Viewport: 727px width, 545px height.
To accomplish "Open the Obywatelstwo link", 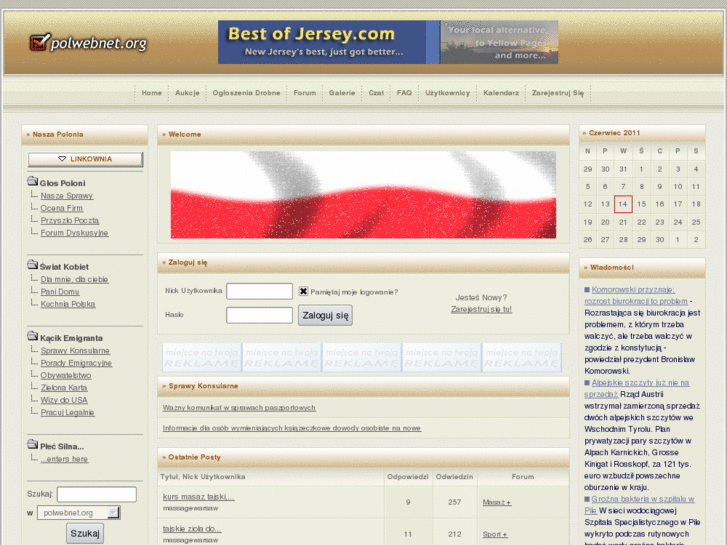I will (x=66, y=375).
